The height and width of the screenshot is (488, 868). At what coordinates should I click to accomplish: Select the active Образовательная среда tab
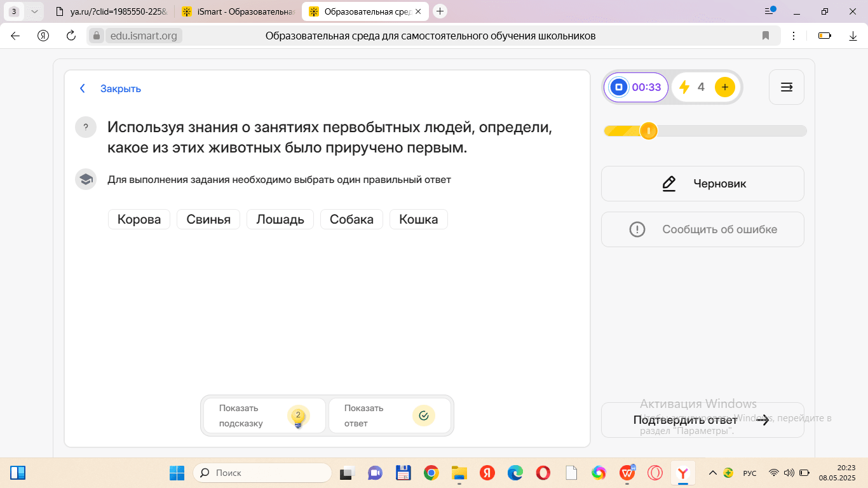tap(365, 11)
